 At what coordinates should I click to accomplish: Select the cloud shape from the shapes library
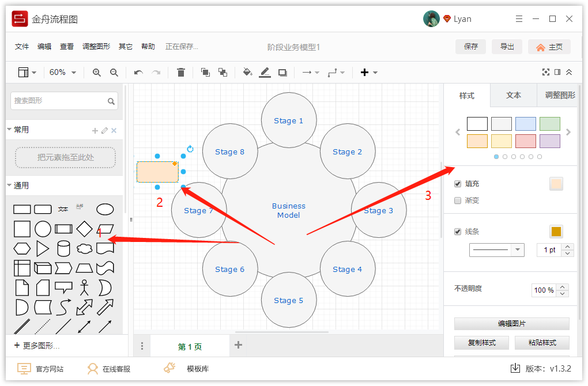click(x=84, y=248)
